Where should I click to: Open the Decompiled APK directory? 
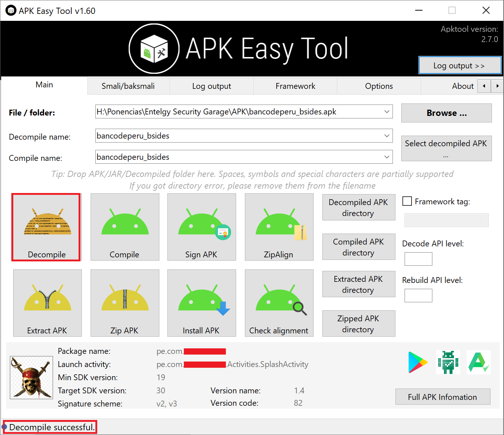point(359,207)
